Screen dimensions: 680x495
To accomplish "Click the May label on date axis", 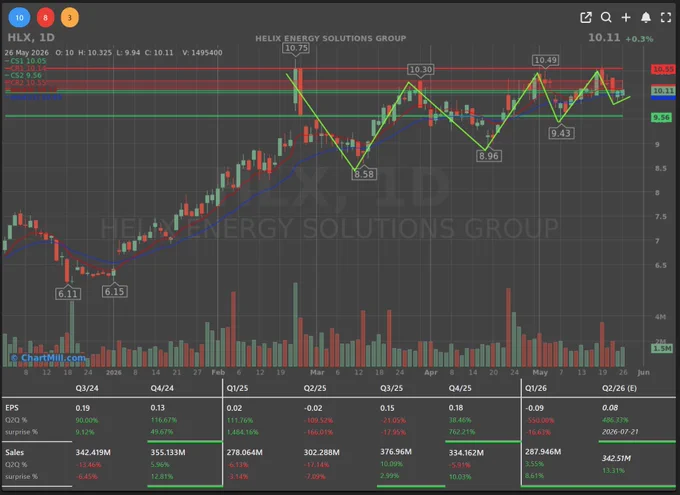I will tap(540, 373).
